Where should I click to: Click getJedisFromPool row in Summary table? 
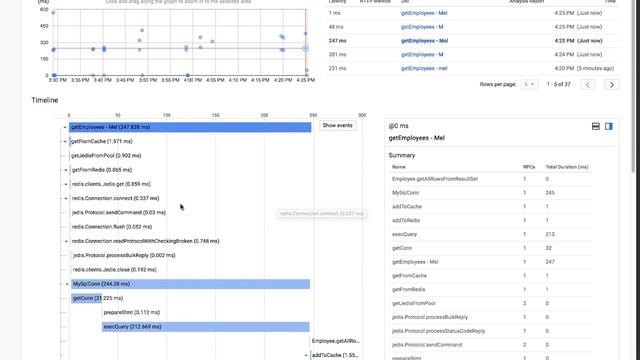click(x=491, y=303)
